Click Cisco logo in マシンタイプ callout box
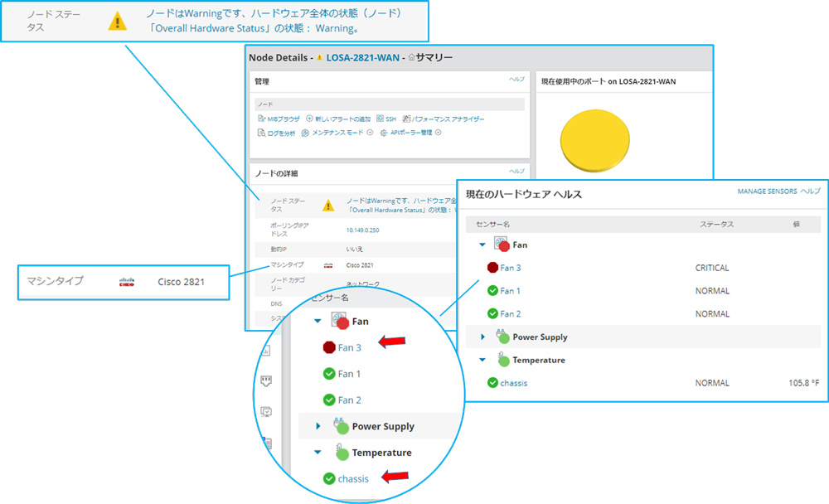This screenshot has height=504, width=829. 126,282
